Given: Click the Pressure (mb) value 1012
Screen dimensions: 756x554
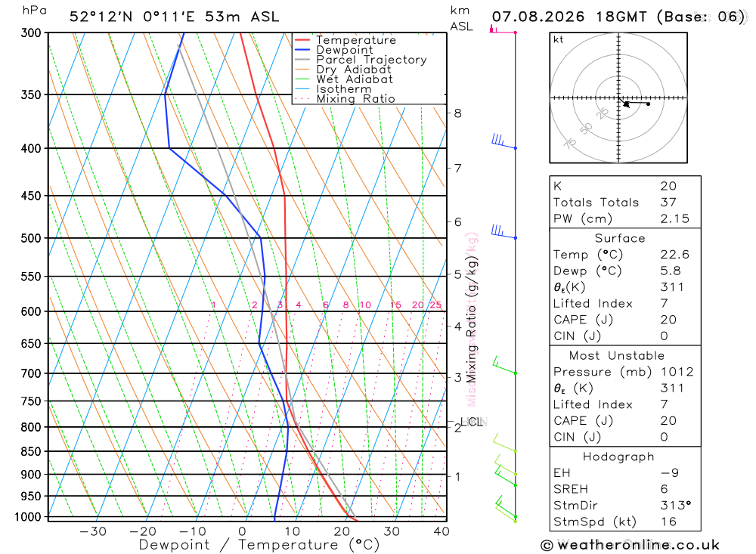Looking at the screenshot, I should [677, 372].
